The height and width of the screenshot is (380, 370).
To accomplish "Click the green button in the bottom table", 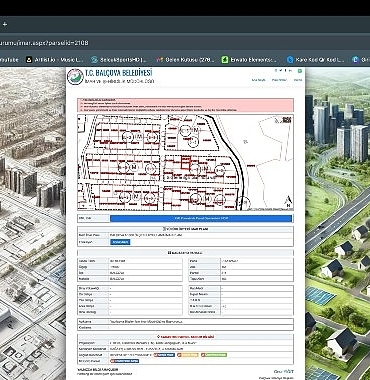I will (x=214, y=355).
